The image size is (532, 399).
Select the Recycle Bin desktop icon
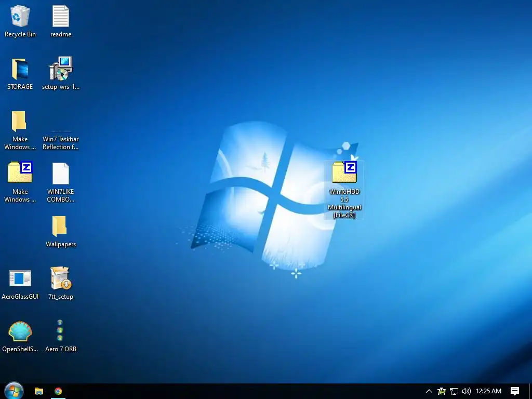tap(20, 16)
